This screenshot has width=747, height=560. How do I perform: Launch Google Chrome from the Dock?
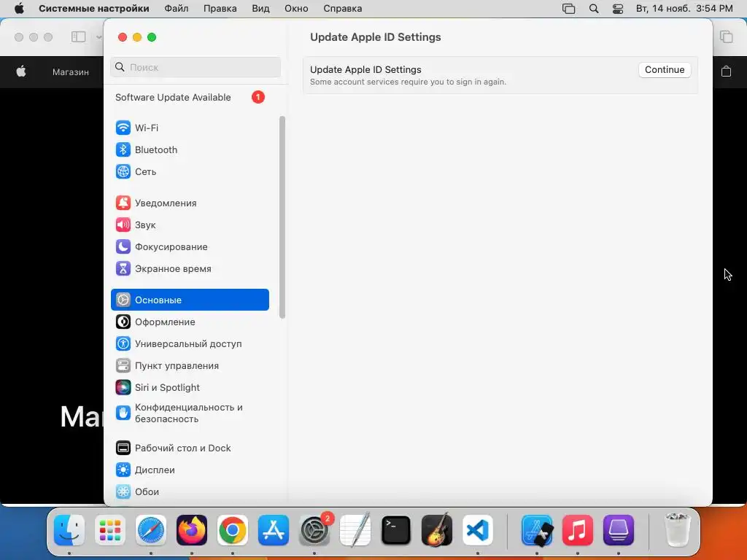click(x=233, y=530)
